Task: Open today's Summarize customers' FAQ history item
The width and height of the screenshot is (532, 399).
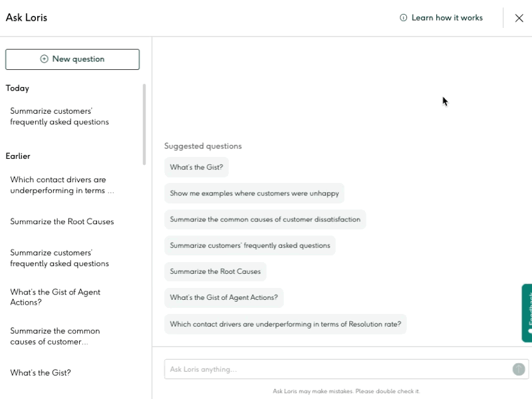Action: click(x=60, y=116)
